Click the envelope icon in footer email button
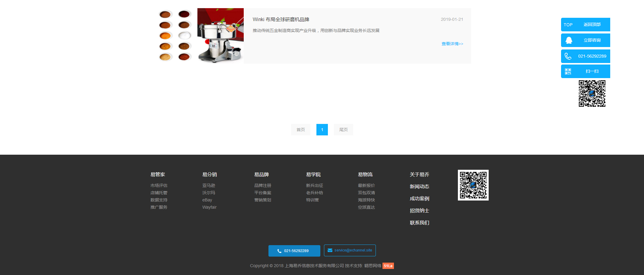 330,250
